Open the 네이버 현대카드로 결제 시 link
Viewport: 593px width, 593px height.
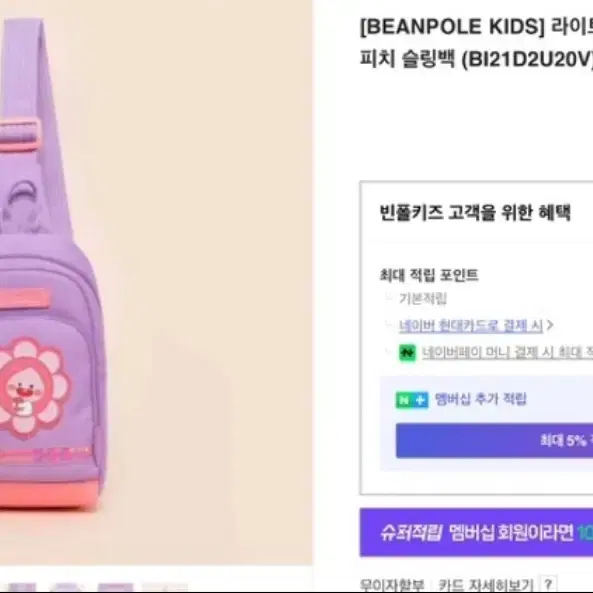471,326
